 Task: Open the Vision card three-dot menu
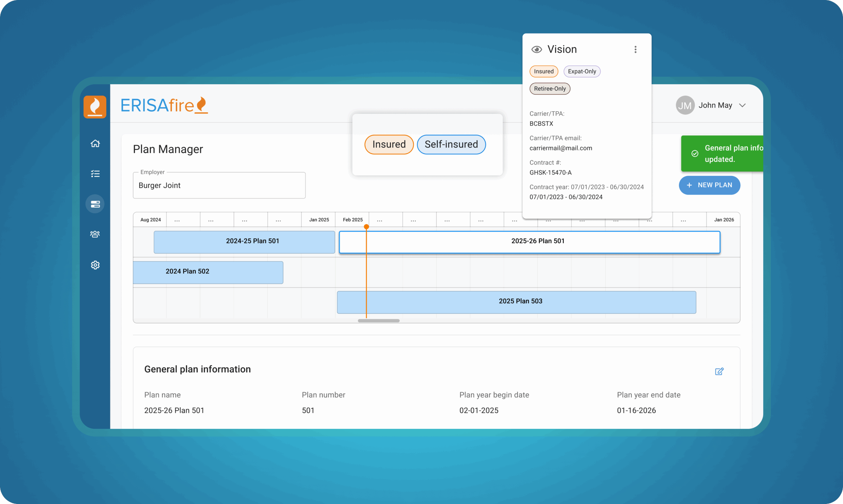[x=636, y=50]
